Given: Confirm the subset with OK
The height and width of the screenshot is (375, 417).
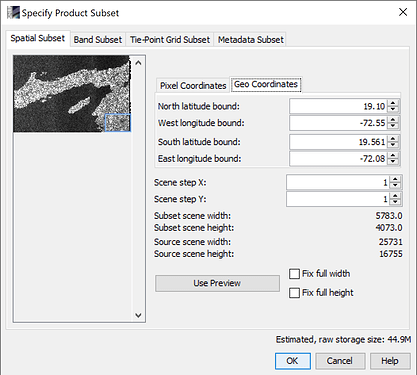Looking at the screenshot, I should pos(293,361).
